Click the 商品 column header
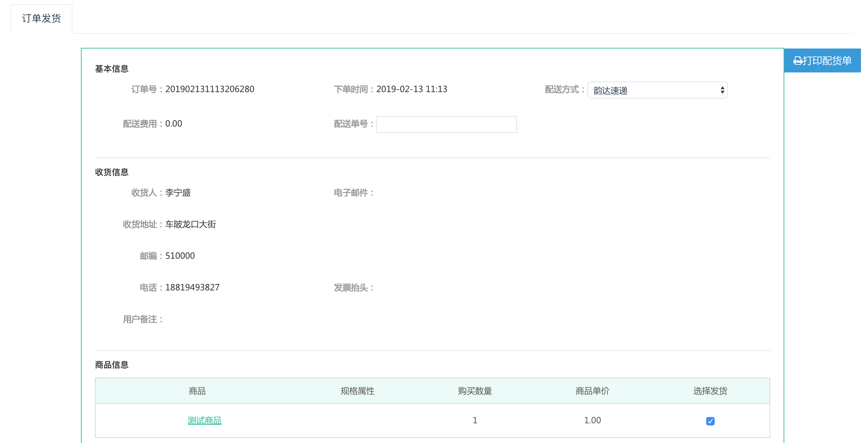This screenshot has height=443, width=868. tap(197, 391)
